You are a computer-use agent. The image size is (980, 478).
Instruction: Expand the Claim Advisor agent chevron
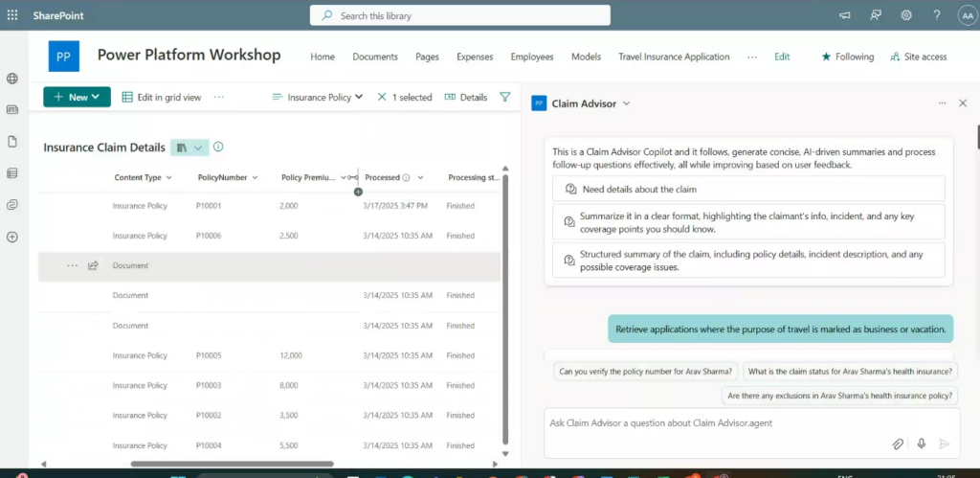[x=626, y=103]
